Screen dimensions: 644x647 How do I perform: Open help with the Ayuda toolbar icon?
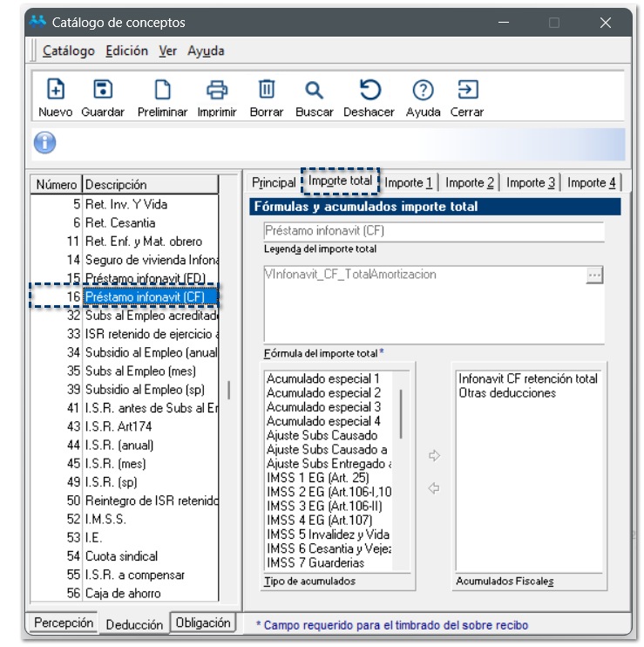click(x=423, y=90)
